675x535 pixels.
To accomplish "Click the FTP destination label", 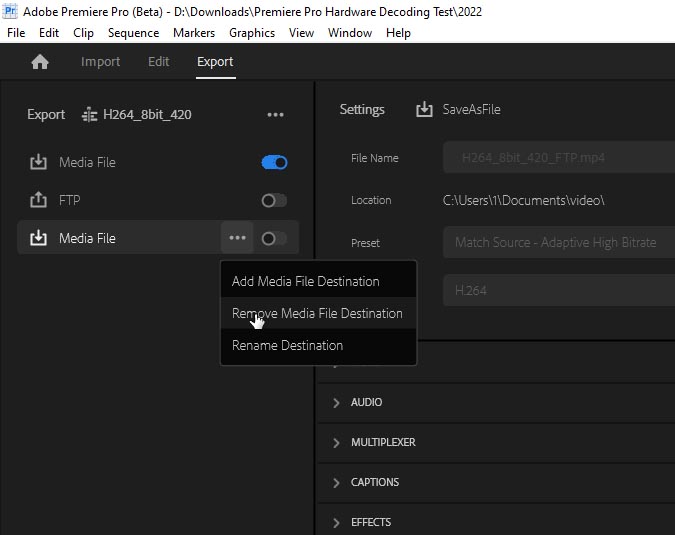I will 70,200.
